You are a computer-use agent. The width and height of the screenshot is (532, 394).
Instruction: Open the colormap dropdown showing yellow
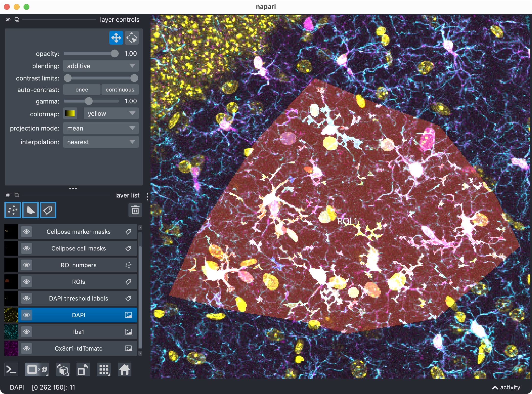111,114
